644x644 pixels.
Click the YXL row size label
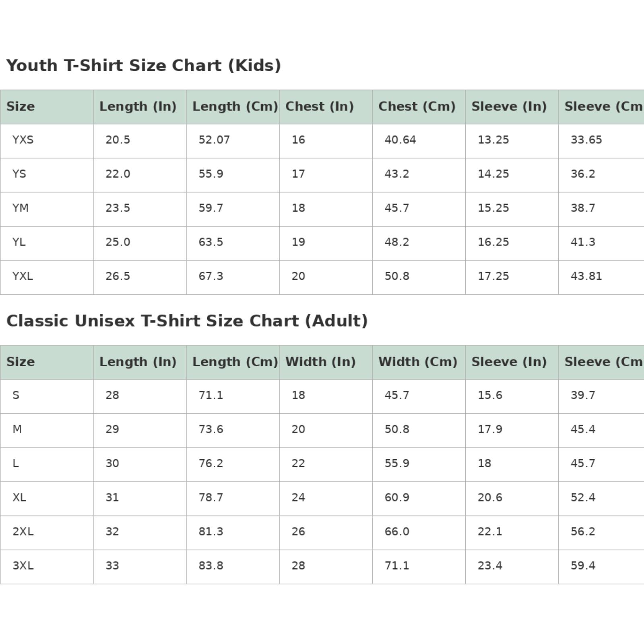pos(23,277)
